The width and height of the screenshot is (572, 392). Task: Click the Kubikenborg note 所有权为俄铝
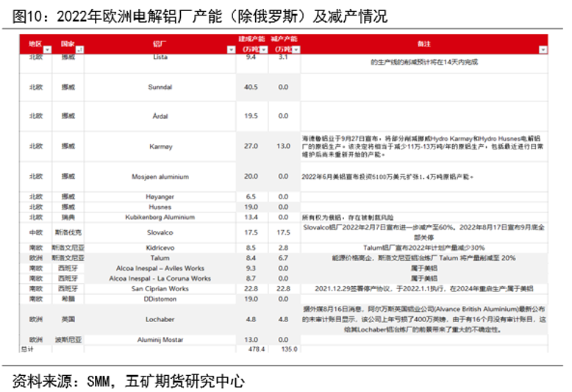[348, 218]
